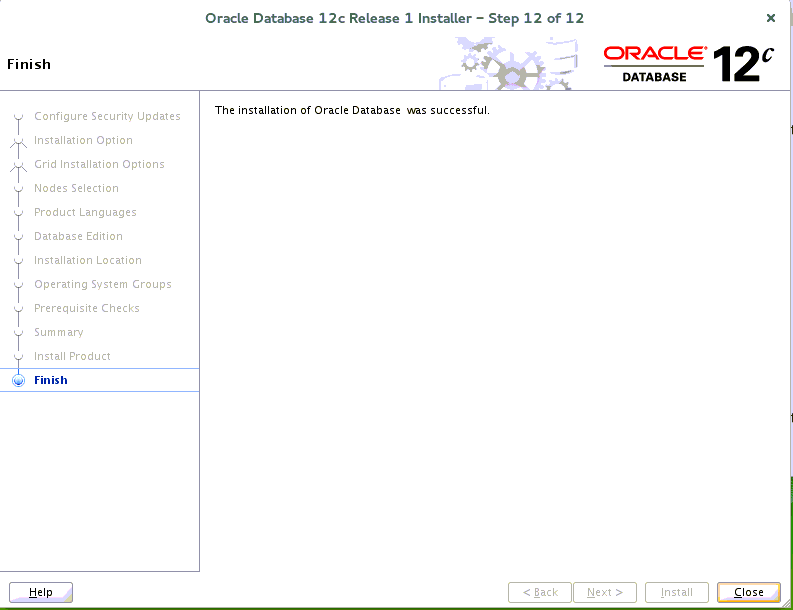Viewport: 793px width, 610px height.
Task: Select the Summary step
Action: [x=59, y=332]
